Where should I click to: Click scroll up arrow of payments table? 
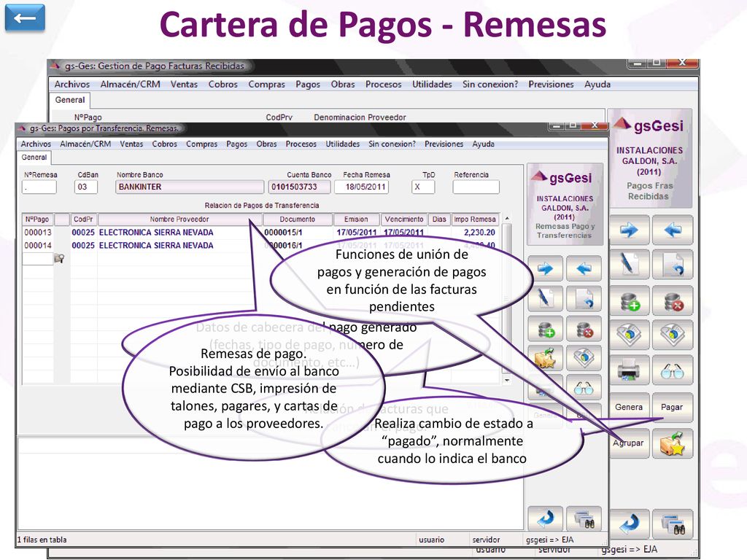[507, 218]
